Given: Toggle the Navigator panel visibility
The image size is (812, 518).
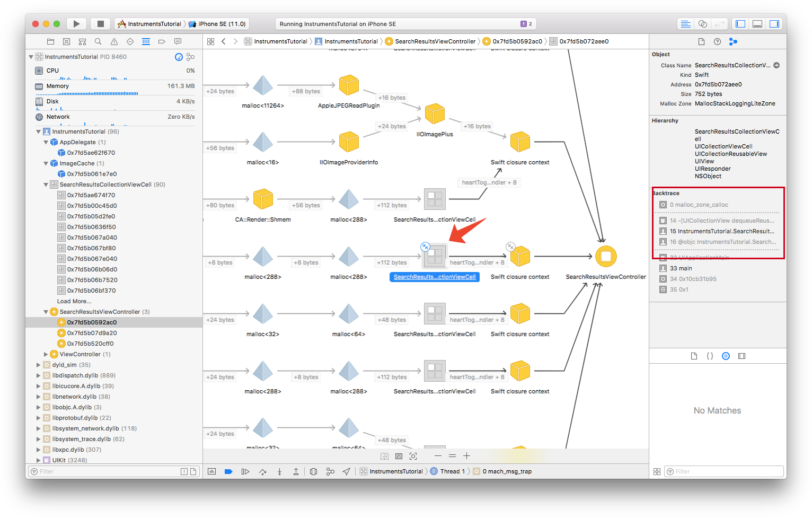Looking at the screenshot, I should (x=740, y=24).
